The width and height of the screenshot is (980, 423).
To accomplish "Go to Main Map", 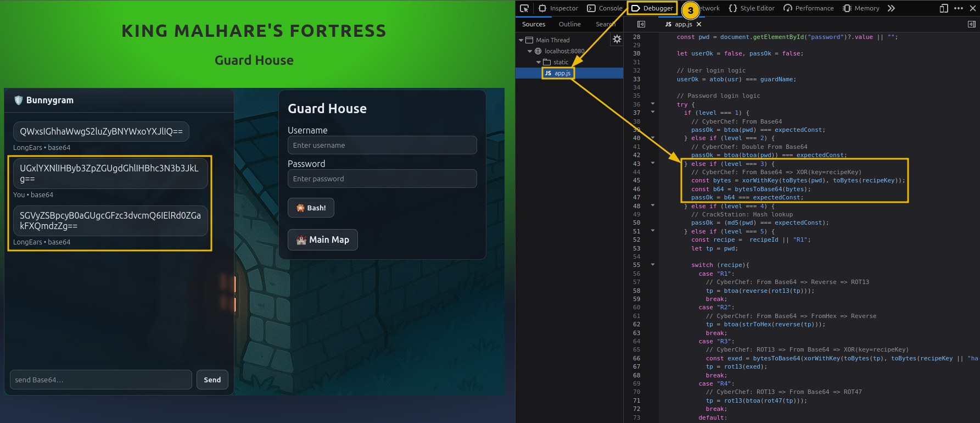I will (322, 240).
